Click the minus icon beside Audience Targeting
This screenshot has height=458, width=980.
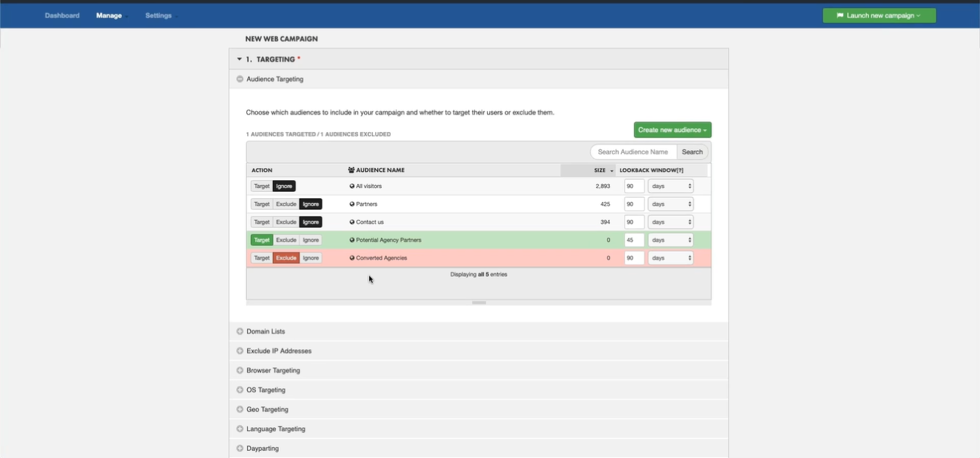coord(240,79)
